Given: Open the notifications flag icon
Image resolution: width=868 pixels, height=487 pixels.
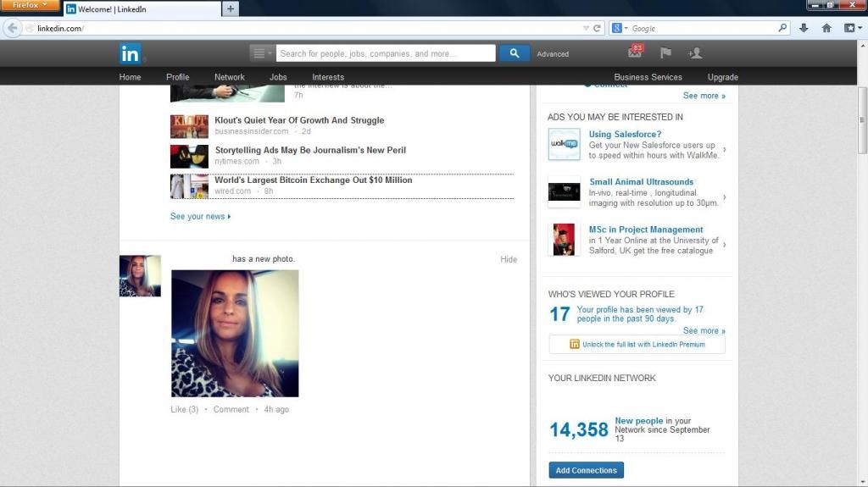Looking at the screenshot, I should pyautogui.click(x=665, y=53).
